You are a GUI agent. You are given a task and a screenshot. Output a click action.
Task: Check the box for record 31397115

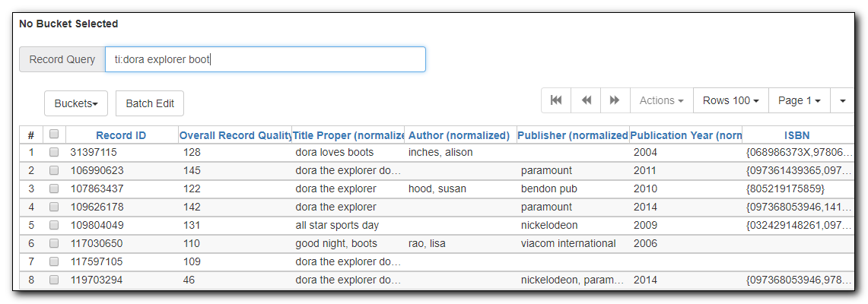54,153
